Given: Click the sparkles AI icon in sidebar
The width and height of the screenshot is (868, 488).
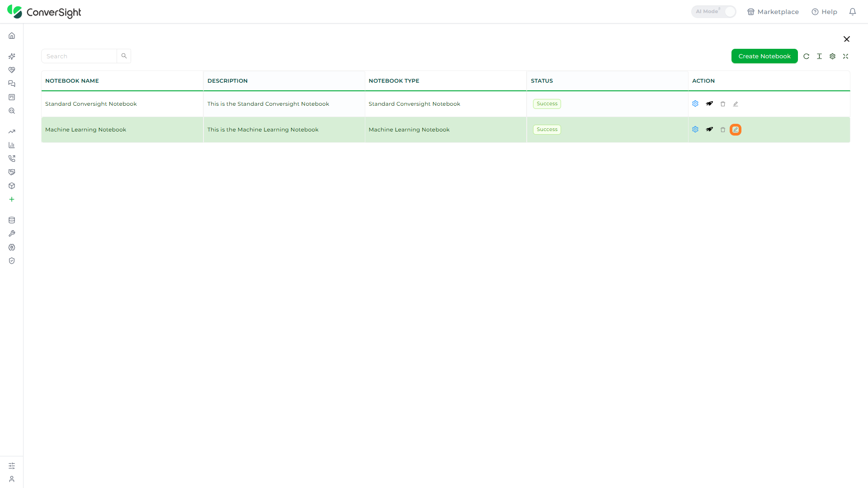Looking at the screenshot, I should coord(12,56).
